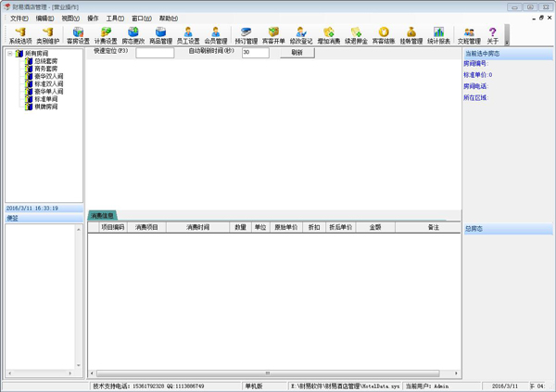The width and height of the screenshot is (556, 392).
Task: Open 统计报表 statistics report icon
Action: 438,35
